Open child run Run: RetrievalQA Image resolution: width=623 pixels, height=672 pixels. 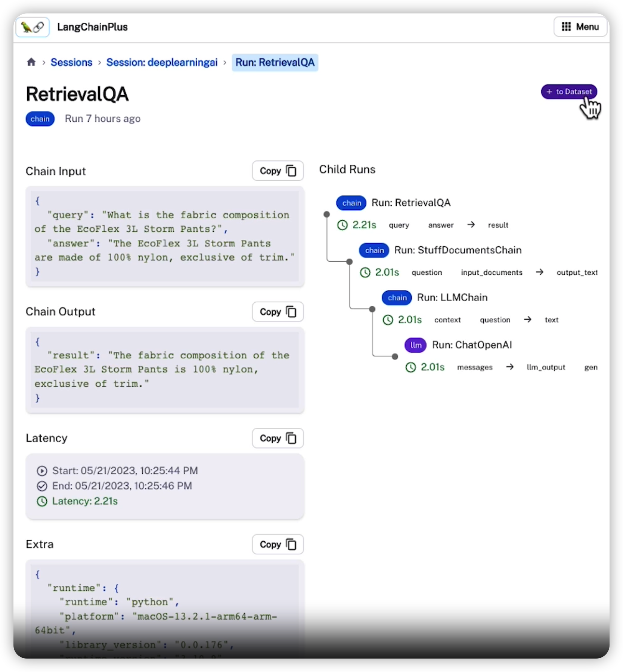[411, 203]
